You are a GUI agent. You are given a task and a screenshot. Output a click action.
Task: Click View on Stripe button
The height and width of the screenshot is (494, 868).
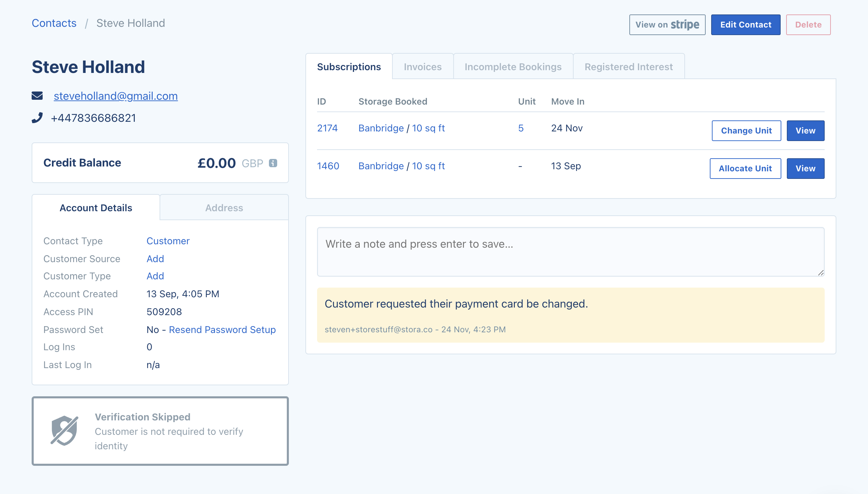pos(667,25)
